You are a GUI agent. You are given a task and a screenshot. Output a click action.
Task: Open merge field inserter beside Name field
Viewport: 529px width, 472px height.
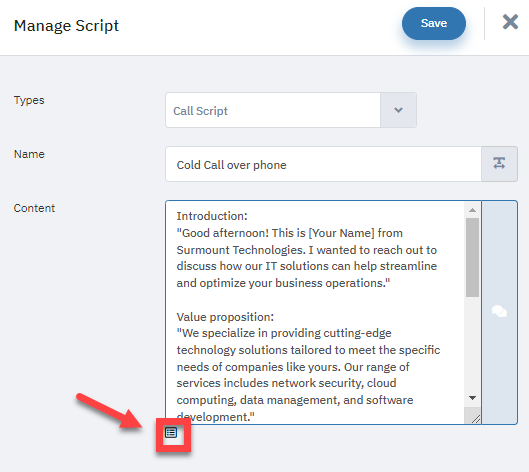[499, 164]
